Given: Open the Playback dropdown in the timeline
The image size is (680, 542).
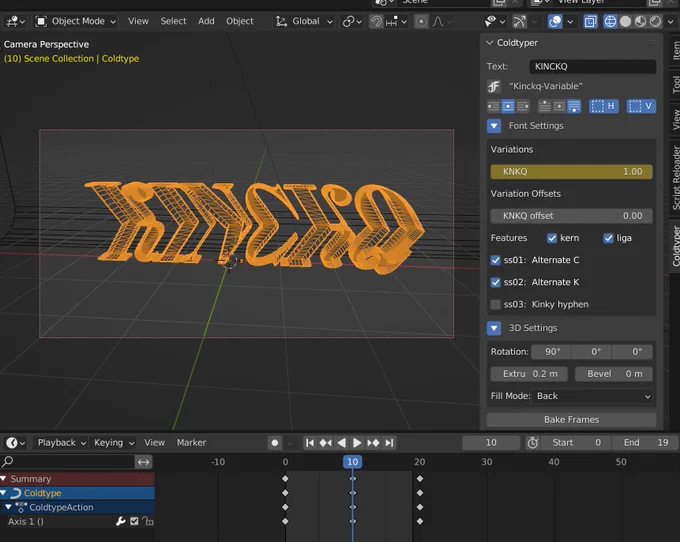Looking at the screenshot, I should 62,443.
